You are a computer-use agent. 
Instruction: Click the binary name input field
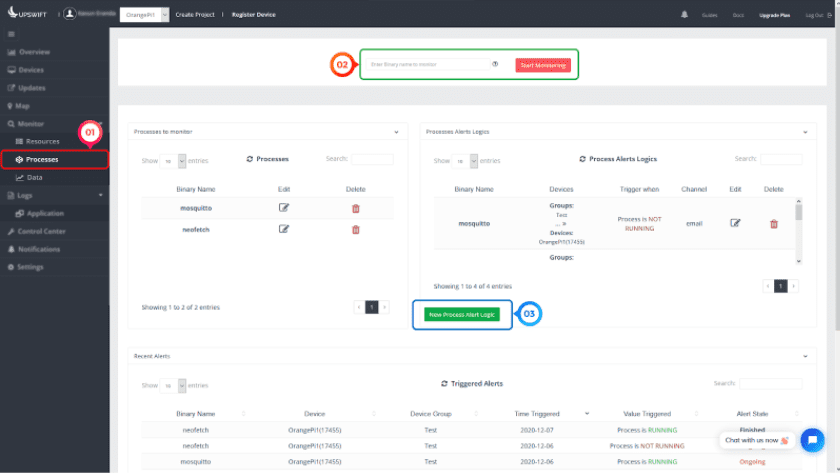(428, 64)
